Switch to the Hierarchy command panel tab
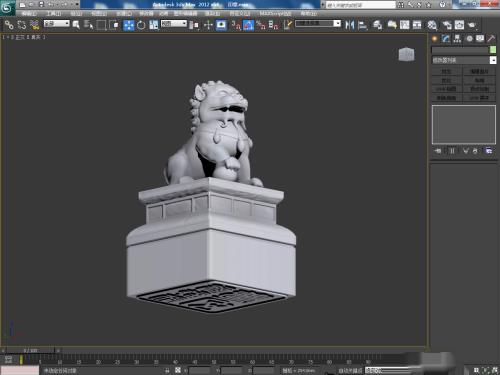The height and width of the screenshot is (375, 500). point(457,39)
